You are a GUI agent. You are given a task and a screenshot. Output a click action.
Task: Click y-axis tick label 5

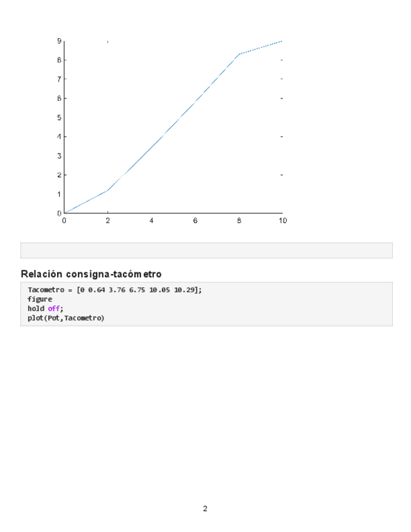59,117
